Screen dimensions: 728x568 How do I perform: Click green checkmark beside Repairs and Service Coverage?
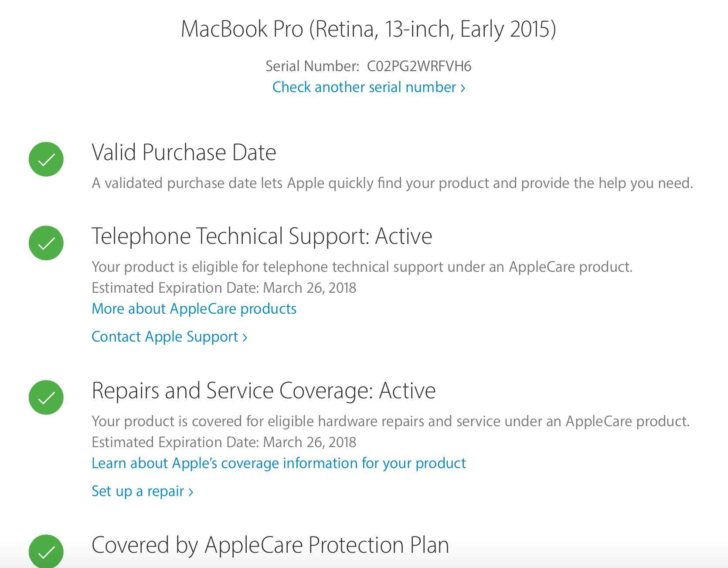tap(46, 397)
